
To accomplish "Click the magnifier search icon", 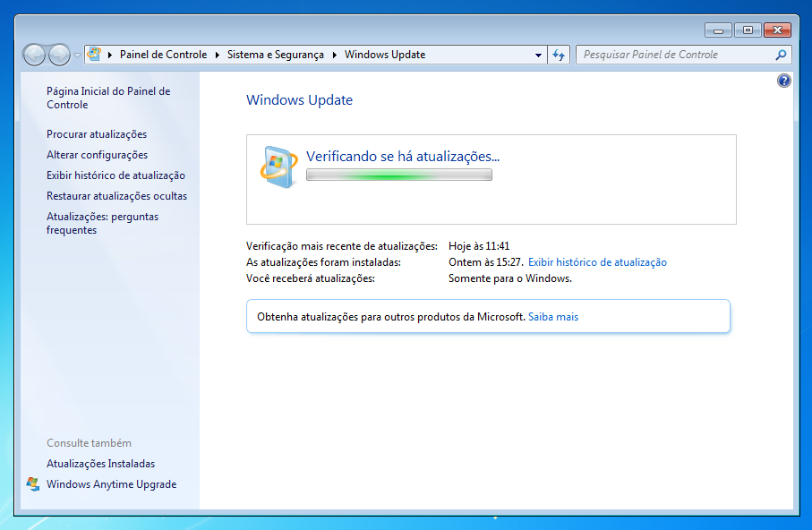I will 781,55.
